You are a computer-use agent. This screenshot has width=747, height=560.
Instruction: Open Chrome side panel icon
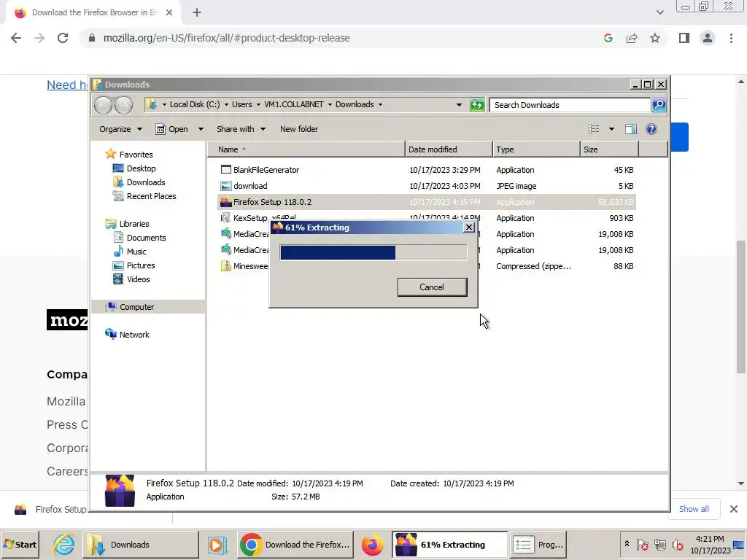[x=684, y=38]
